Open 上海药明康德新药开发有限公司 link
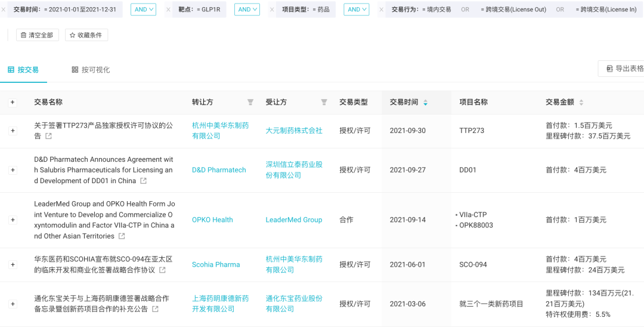Screen dimensions: 644x327 221,304
